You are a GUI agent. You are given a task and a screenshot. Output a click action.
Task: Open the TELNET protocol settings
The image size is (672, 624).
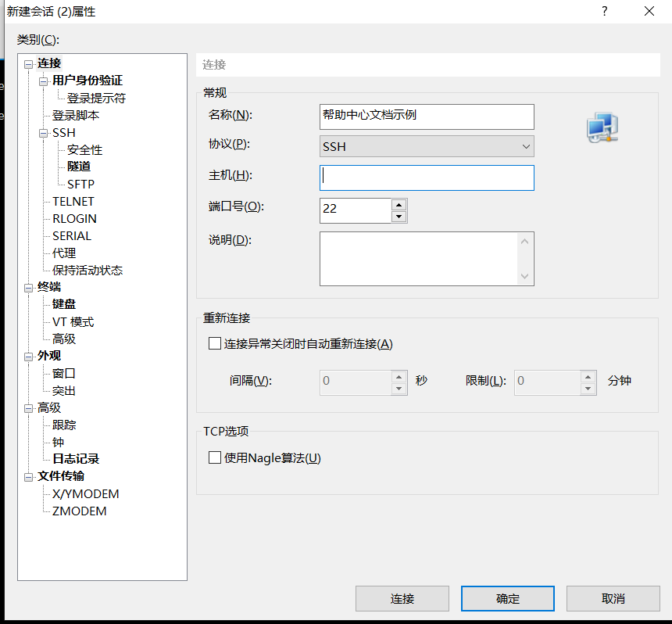click(73, 201)
